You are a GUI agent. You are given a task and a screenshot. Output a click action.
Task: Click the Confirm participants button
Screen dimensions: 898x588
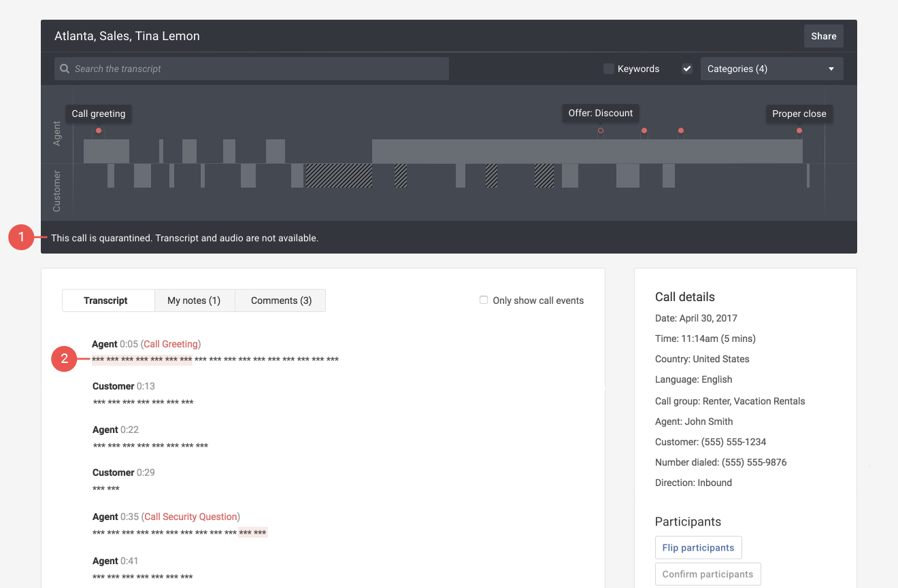point(708,574)
